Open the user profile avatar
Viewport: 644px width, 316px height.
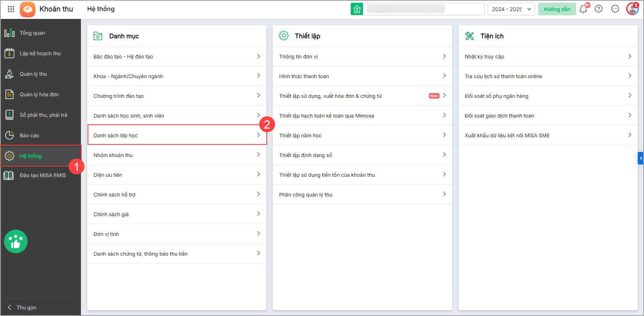[632, 9]
